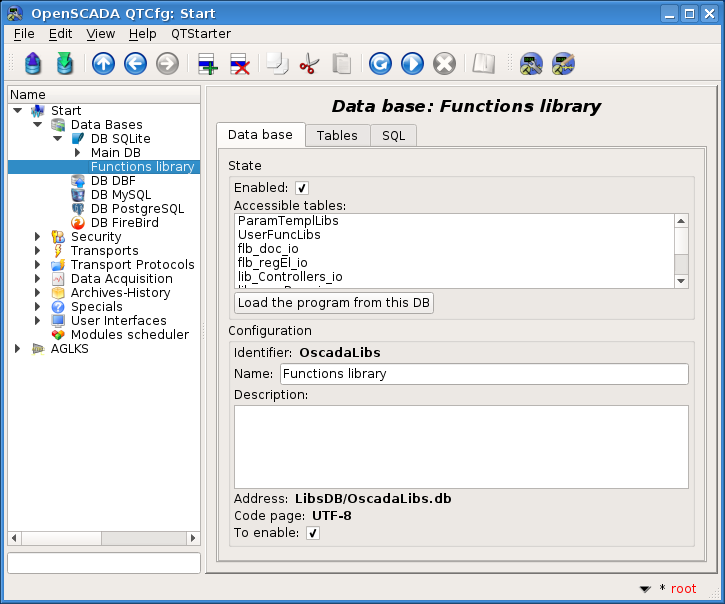The image size is (725, 604).
Task: Open the File menu
Action: tap(24, 34)
